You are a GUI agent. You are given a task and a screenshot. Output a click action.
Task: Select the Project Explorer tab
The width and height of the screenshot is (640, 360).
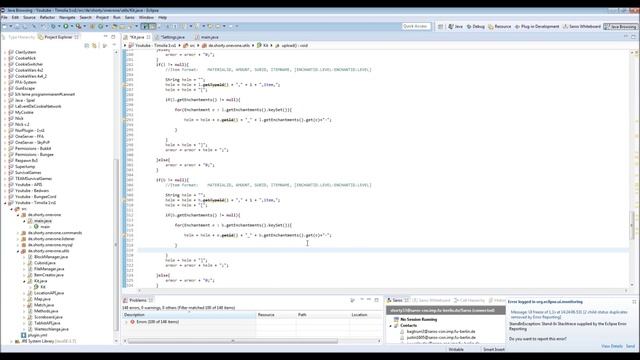[58, 37]
